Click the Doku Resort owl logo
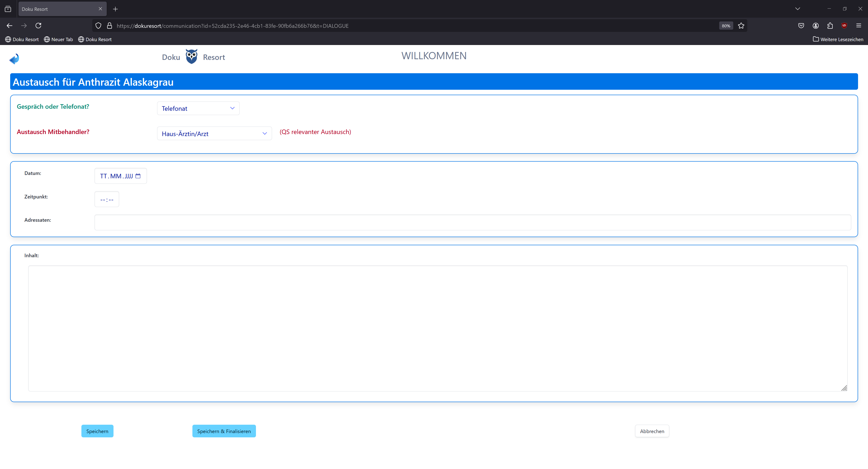This screenshot has width=868, height=469. pyautogui.click(x=191, y=56)
